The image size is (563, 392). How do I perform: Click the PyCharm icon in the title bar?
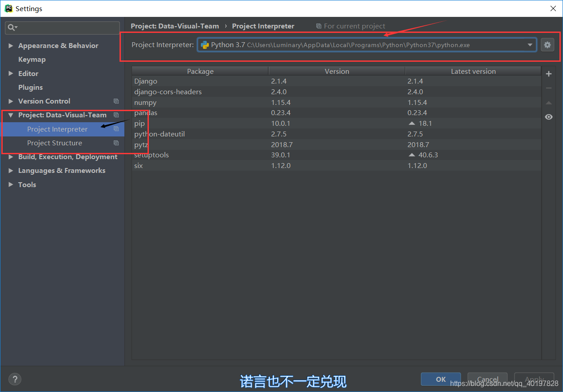(8, 8)
